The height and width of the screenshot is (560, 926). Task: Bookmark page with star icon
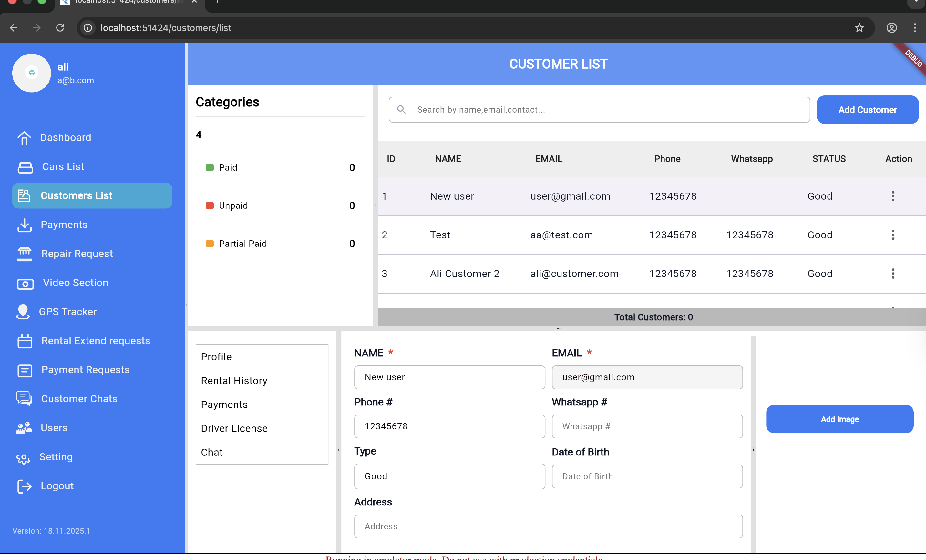coord(859,28)
